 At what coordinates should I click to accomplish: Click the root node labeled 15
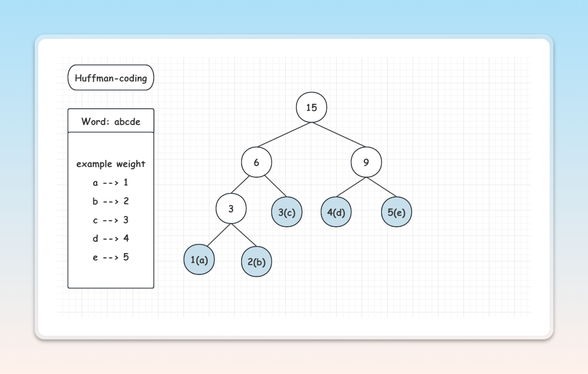[311, 107]
